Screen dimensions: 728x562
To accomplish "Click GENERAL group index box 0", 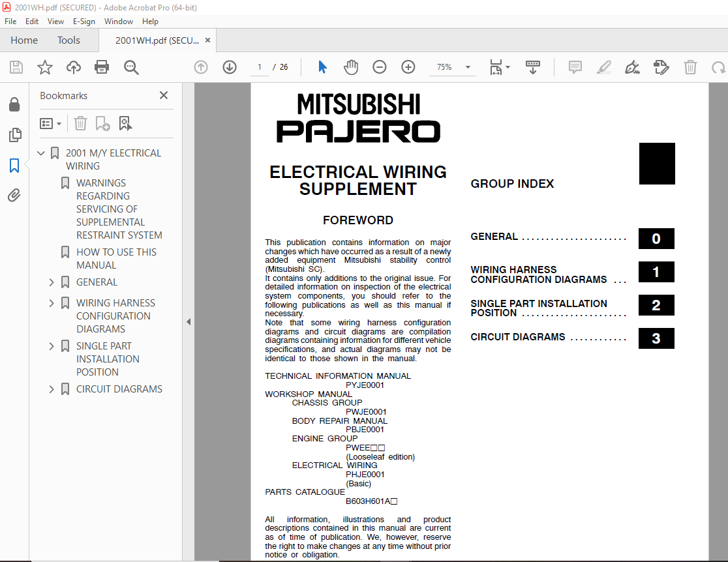I will point(656,239).
